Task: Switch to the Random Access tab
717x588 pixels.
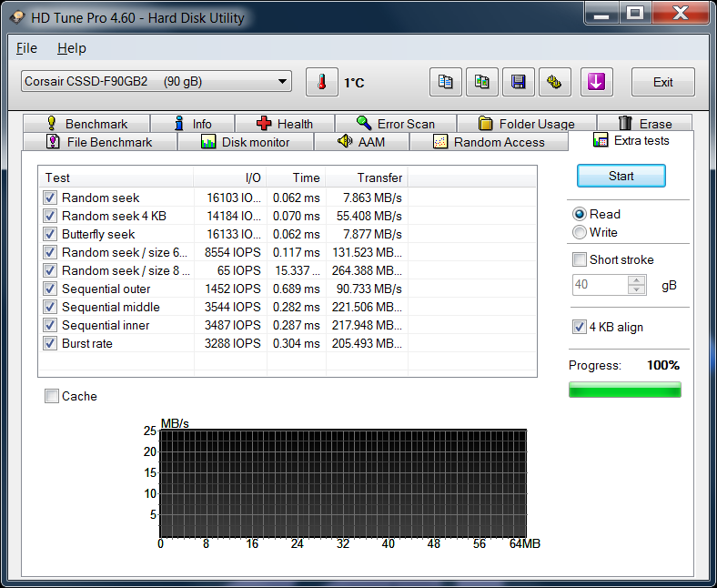Action: 489,142
